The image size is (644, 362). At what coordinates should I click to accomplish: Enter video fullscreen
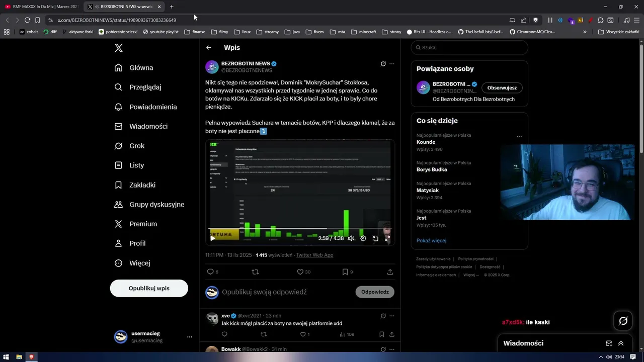(387, 238)
